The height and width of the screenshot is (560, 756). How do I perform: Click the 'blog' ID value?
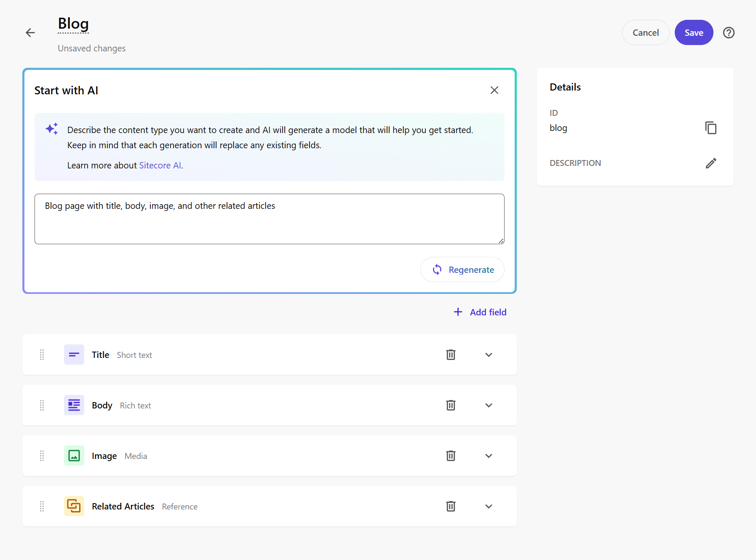click(558, 128)
